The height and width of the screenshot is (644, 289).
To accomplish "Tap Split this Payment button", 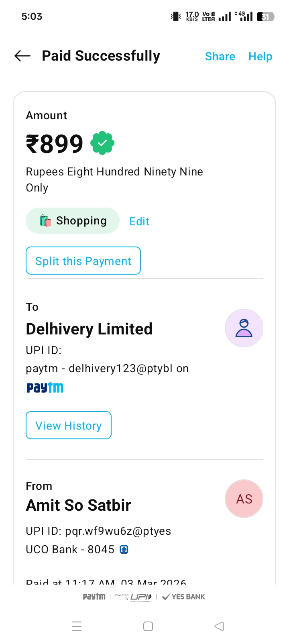I will [83, 261].
